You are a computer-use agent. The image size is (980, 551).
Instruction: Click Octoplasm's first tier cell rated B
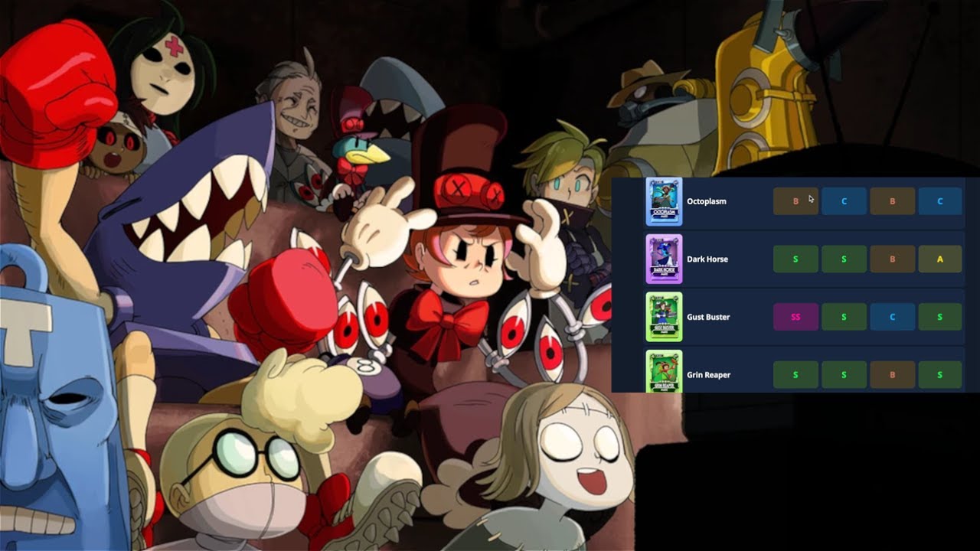click(795, 201)
